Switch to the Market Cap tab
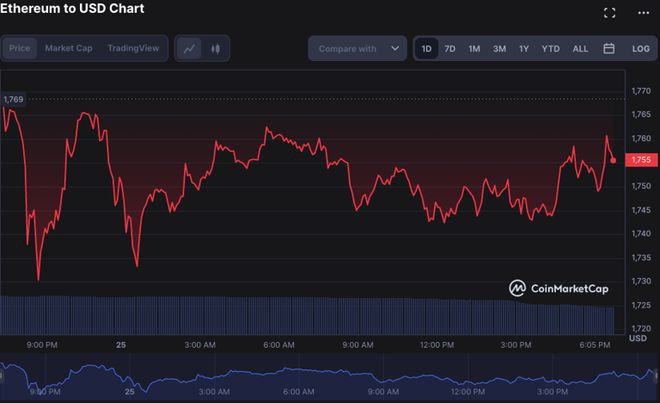 pyautogui.click(x=68, y=48)
